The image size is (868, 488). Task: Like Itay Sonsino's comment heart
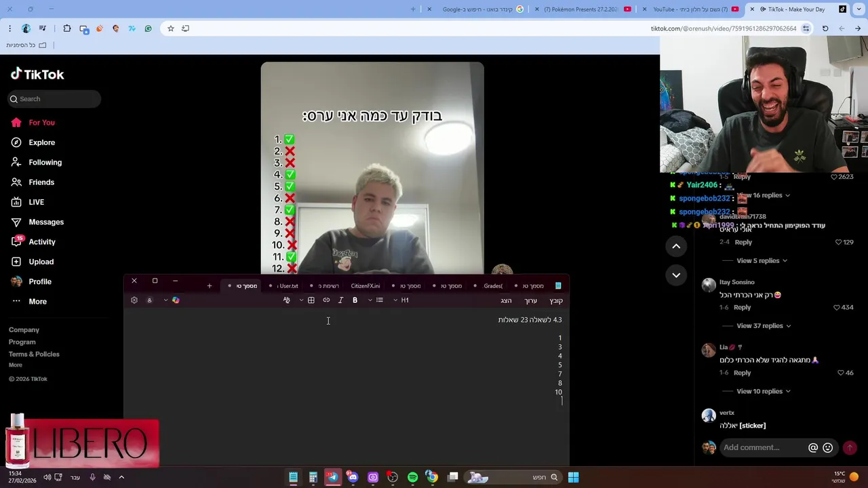837,308
